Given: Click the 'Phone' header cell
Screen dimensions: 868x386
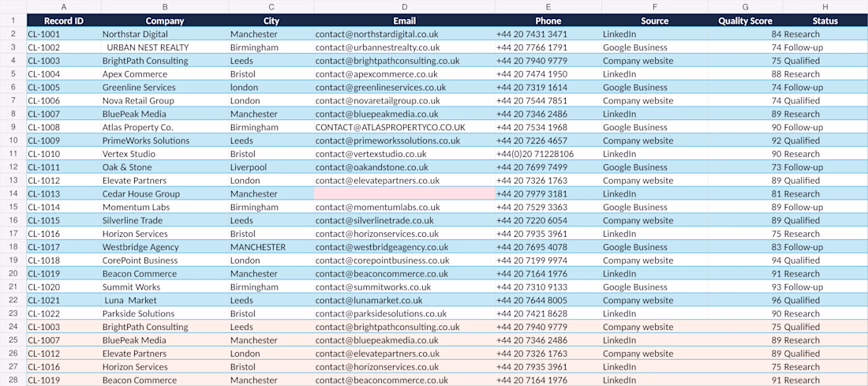Looking at the screenshot, I should (x=548, y=21).
